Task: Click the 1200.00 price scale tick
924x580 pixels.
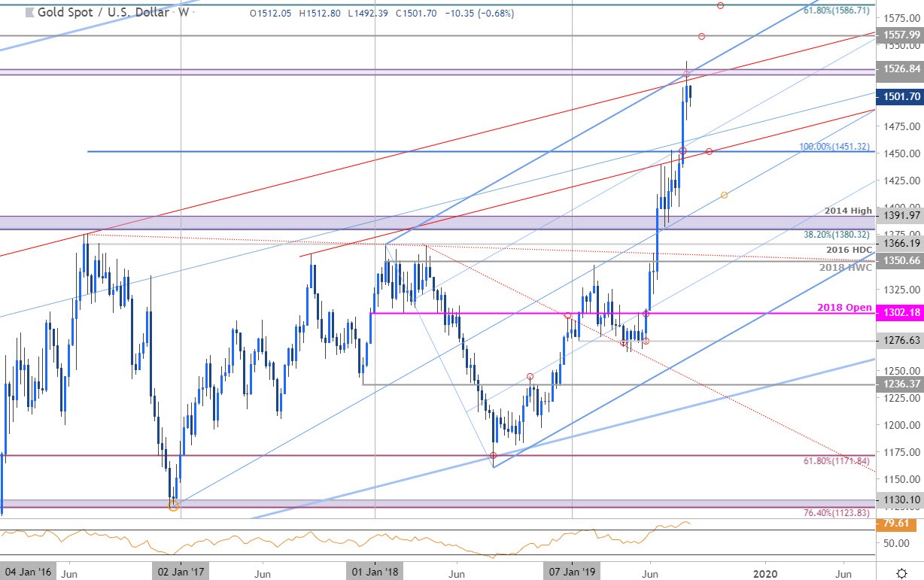Action: click(x=900, y=424)
